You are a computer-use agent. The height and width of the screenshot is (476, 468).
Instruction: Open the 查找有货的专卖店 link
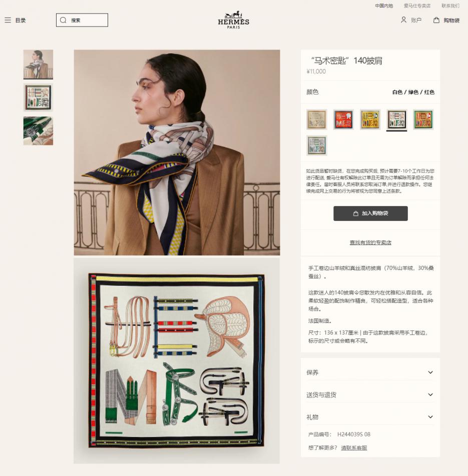click(370, 242)
